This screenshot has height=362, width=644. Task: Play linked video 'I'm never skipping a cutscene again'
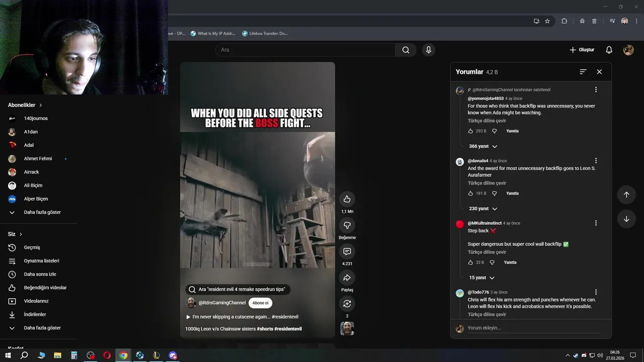pos(242,317)
